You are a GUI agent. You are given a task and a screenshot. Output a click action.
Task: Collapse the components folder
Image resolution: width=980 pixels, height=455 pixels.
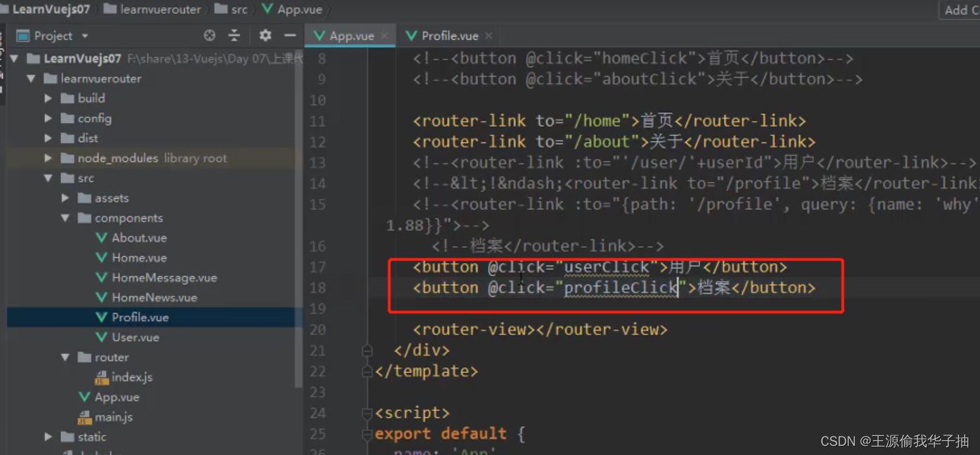(65, 218)
